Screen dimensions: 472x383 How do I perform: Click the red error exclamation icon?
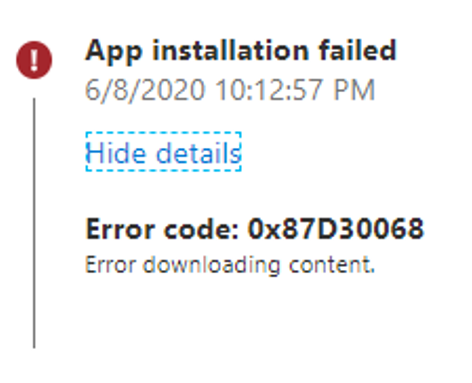pyautogui.click(x=34, y=60)
